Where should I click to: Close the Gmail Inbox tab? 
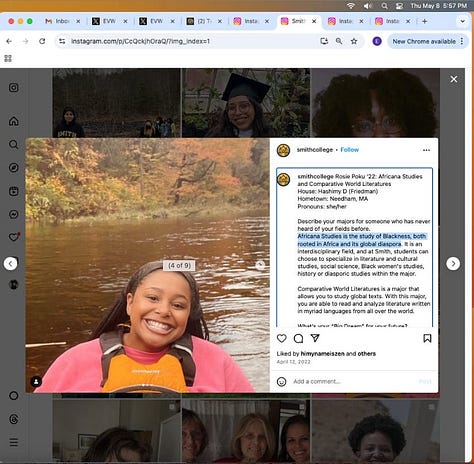[x=78, y=21]
